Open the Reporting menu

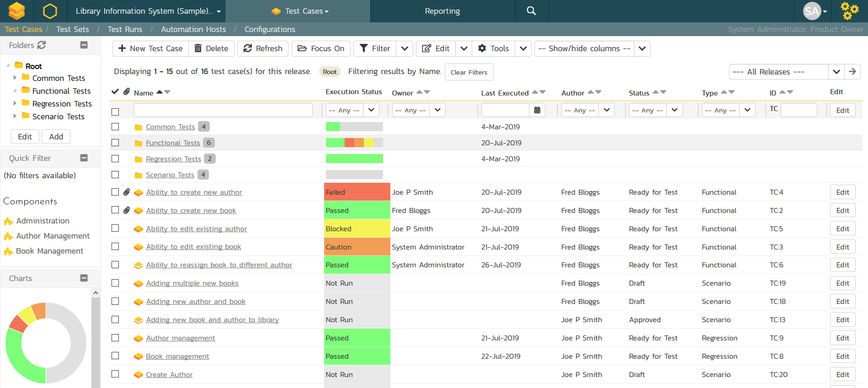click(442, 11)
